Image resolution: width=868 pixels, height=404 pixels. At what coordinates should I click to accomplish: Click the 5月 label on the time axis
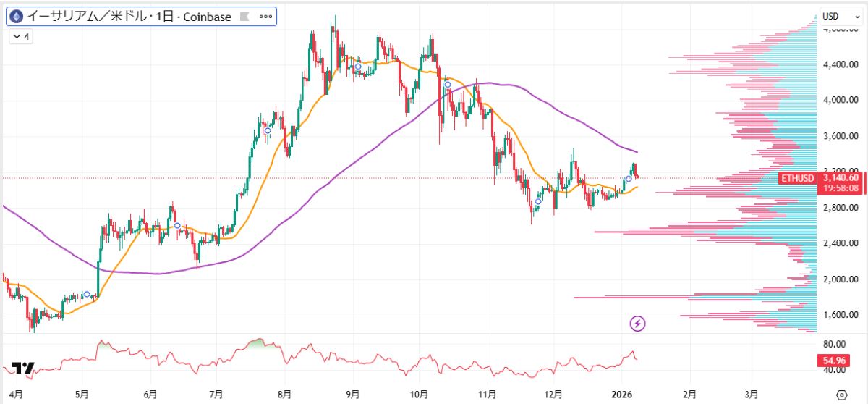(x=82, y=395)
